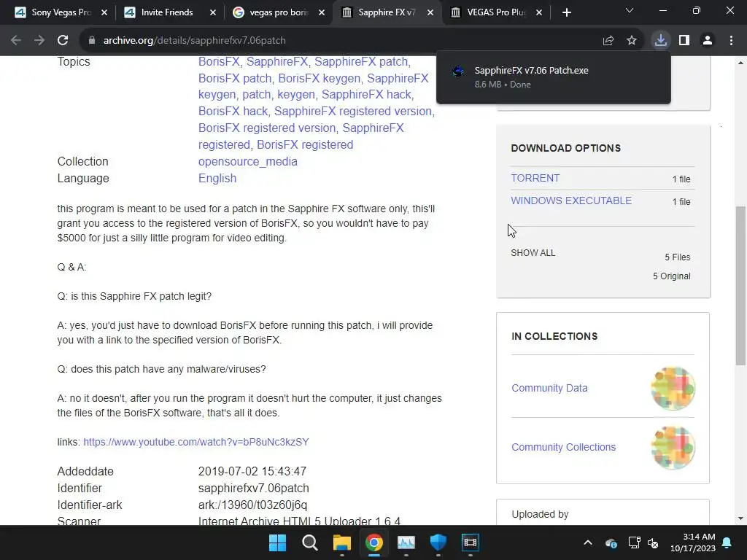Open the Chrome profile icon

(x=708, y=41)
